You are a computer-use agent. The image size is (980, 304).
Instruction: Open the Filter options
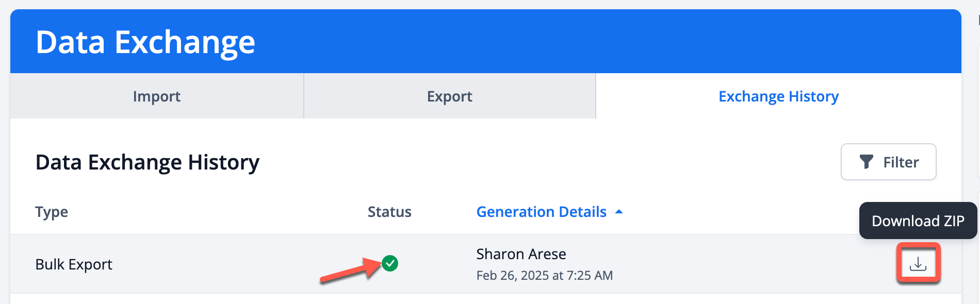click(x=889, y=162)
